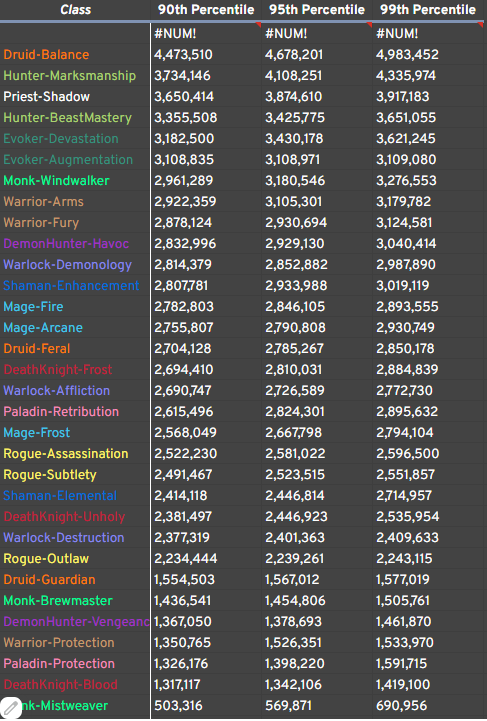Select the Class column header
Screen dimensions: 487x721
point(75,10)
